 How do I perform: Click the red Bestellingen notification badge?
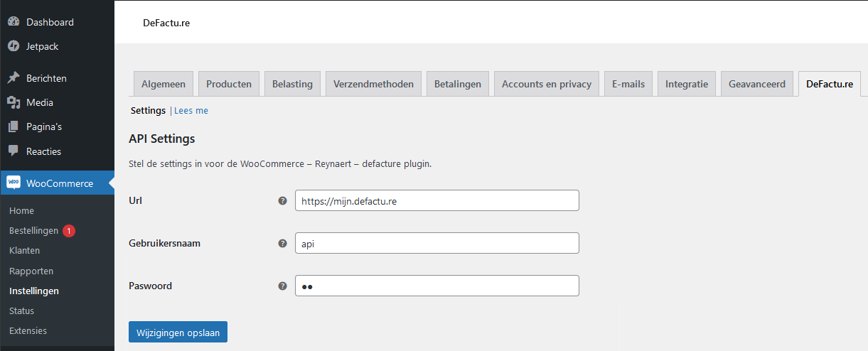pos(69,231)
